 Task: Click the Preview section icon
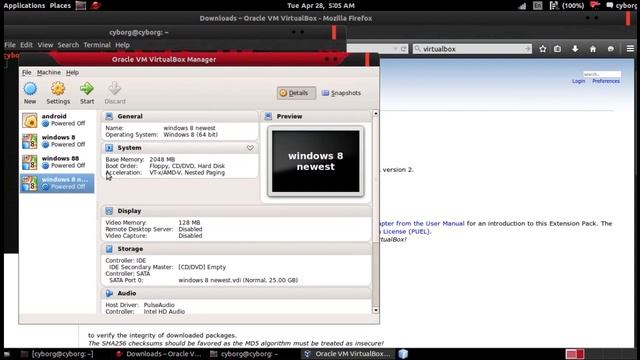[268, 116]
